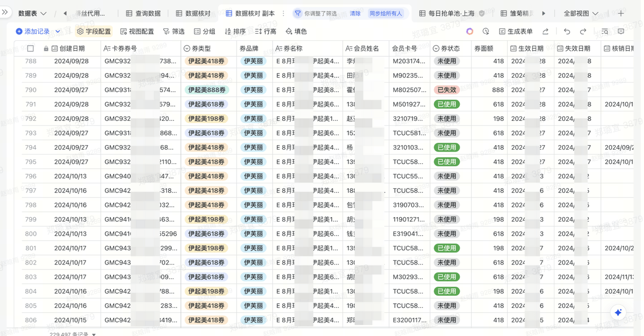Click the 同步给所有人 button

coord(386,14)
